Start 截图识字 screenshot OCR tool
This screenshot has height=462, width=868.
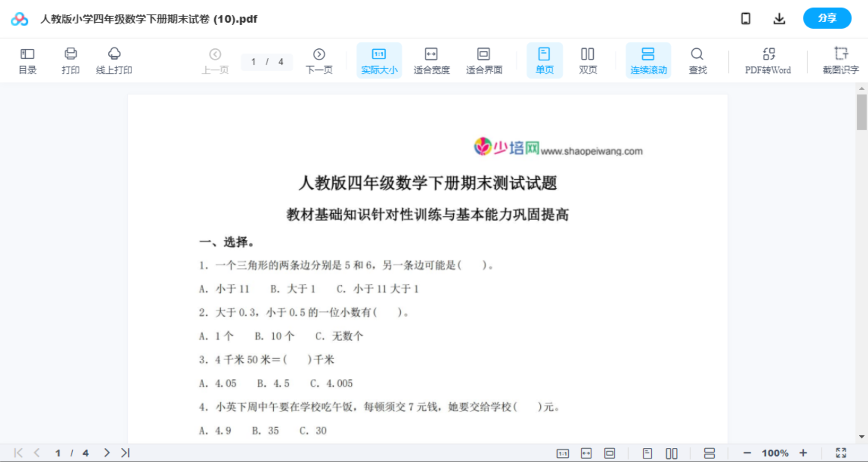coord(840,60)
